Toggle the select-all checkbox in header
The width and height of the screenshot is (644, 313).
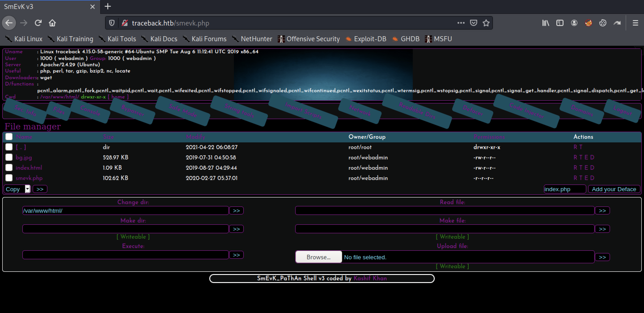pyautogui.click(x=9, y=137)
